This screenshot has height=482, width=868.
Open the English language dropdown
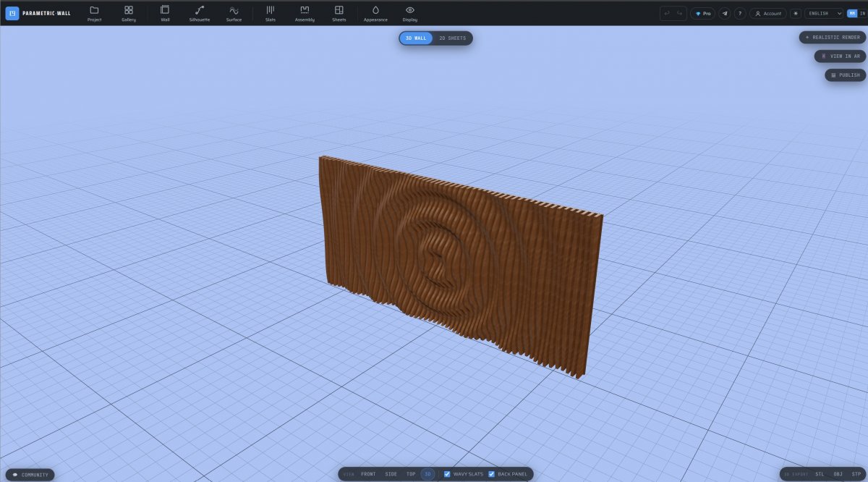824,13
